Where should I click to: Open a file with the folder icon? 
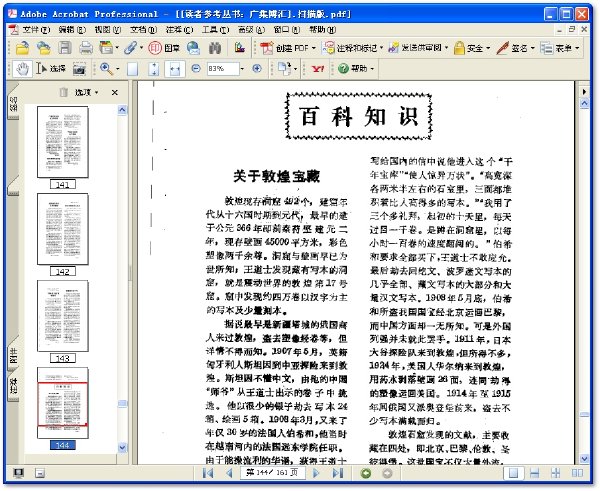tap(23, 48)
